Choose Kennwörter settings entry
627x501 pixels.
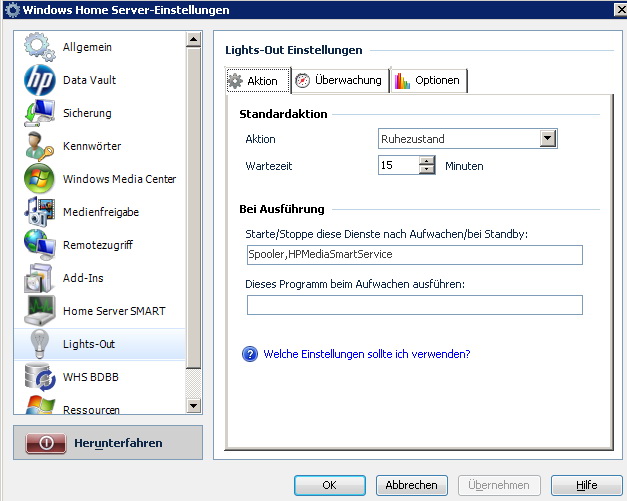tap(100, 146)
